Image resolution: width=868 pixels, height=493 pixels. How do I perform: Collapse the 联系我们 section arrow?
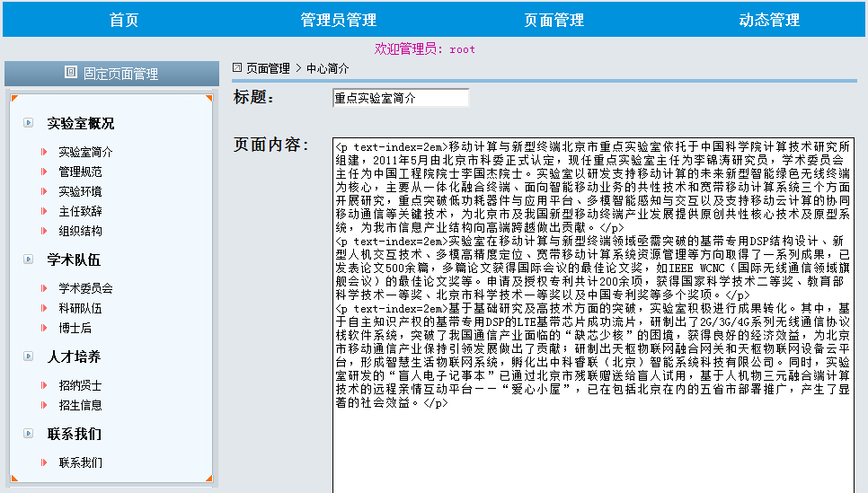[28, 433]
